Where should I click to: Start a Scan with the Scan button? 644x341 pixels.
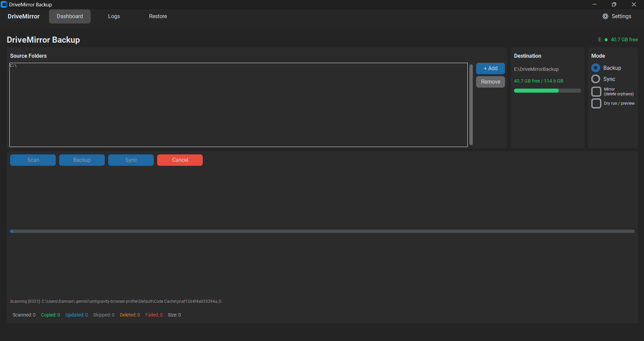click(33, 160)
